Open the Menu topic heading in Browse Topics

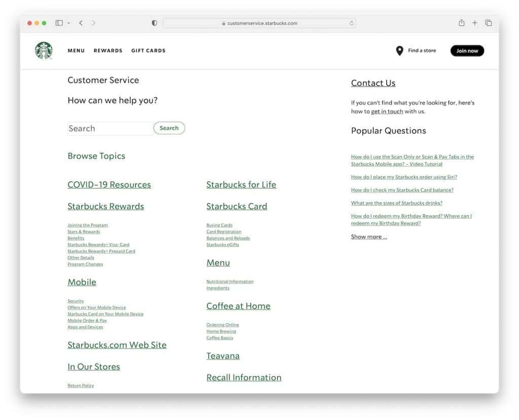(218, 263)
